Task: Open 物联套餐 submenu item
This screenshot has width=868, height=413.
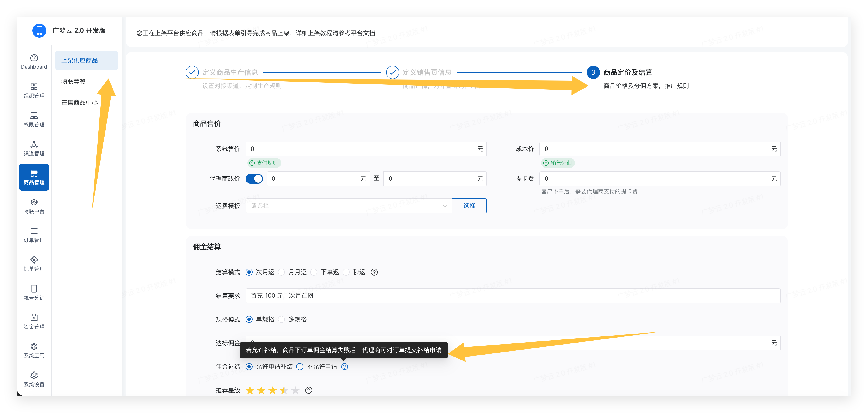Action: (73, 81)
